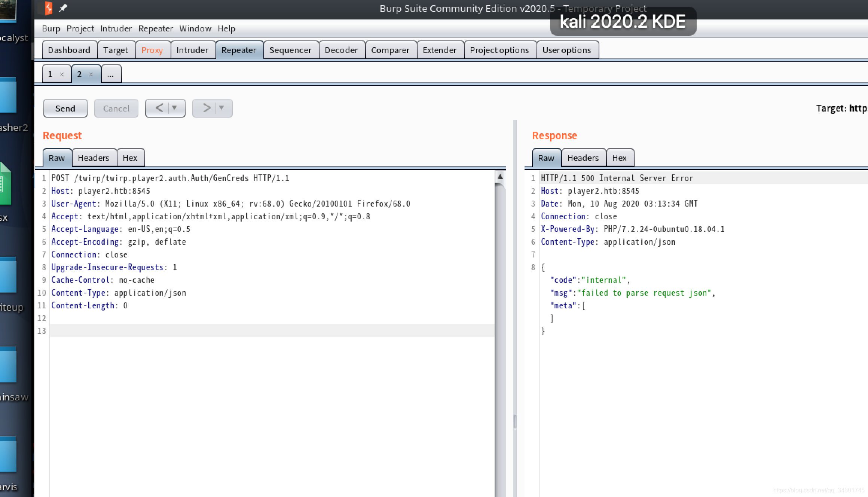The width and height of the screenshot is (868, 497).
Task: Click the pin window icon
Action: coord(63,8)
